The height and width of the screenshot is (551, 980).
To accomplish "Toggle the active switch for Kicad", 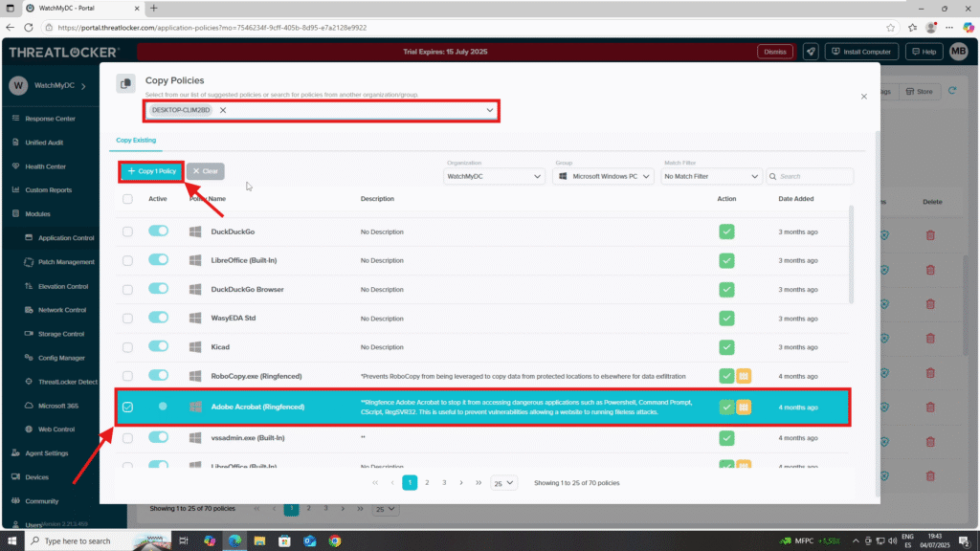I will (x=158, y=346).
